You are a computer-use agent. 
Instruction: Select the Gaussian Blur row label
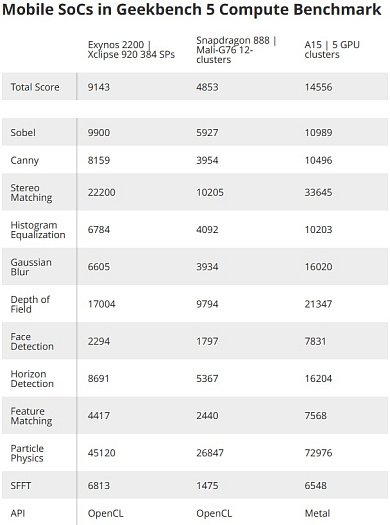[x=31, y=267]
